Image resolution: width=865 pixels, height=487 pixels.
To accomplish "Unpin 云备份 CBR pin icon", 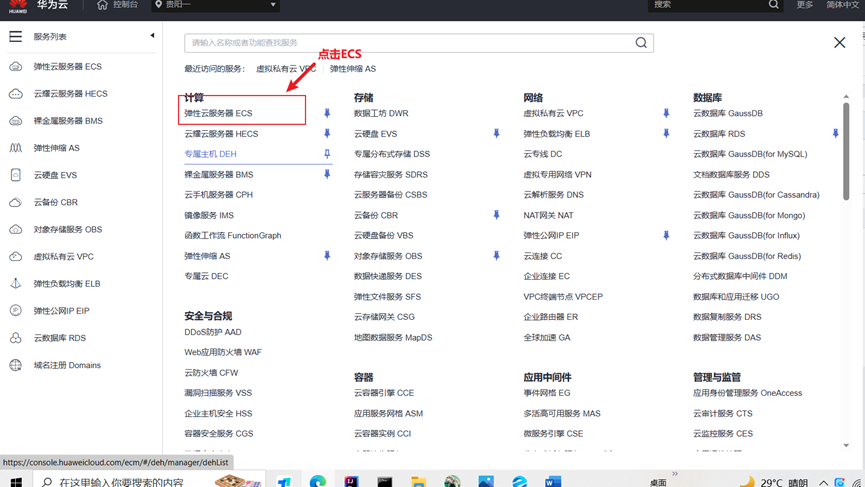I will point(496,215).
